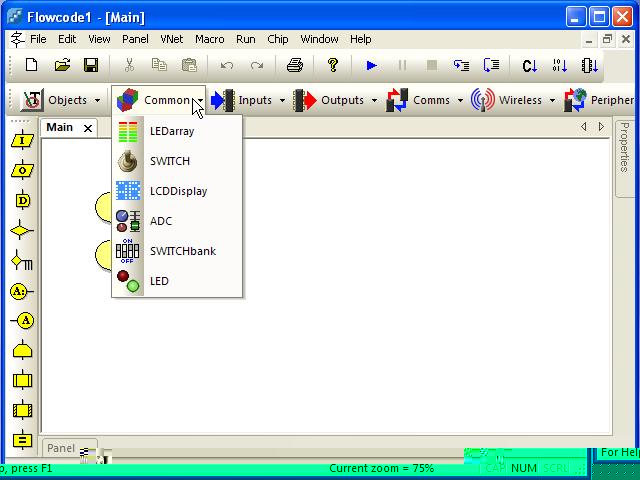Select Delay flowchart icon

click(22, 200)
